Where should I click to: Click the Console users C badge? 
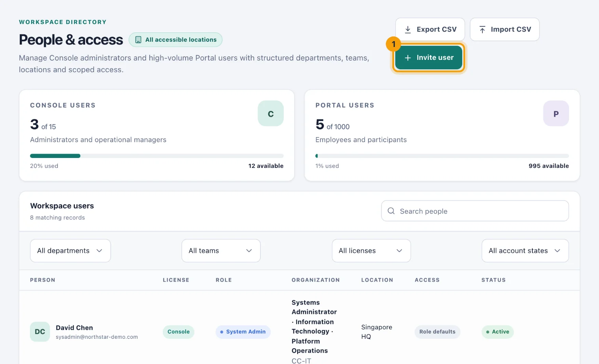(x=271, y=113)
